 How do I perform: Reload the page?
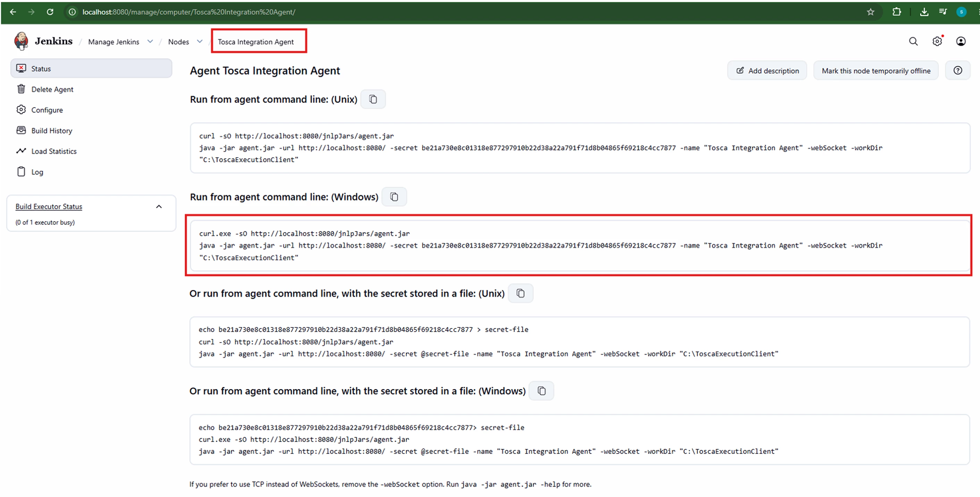pyautogui.click(x=50, y=12)
